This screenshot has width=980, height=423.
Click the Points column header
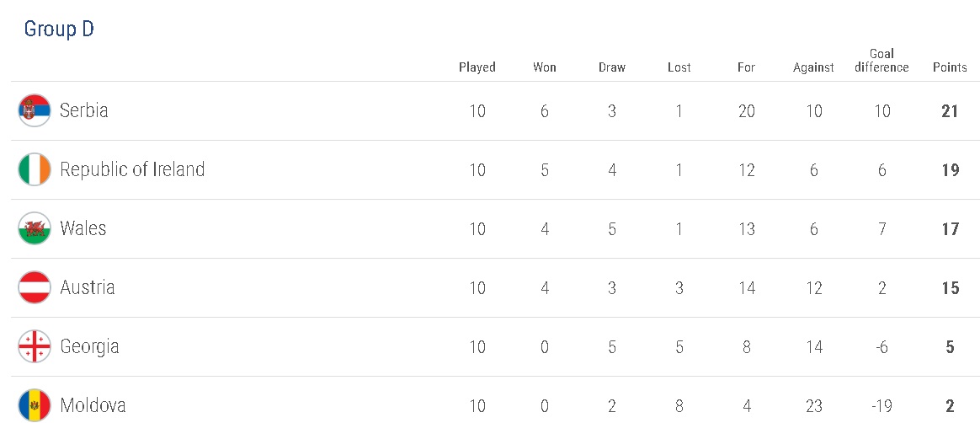click(x=950, y=67)
